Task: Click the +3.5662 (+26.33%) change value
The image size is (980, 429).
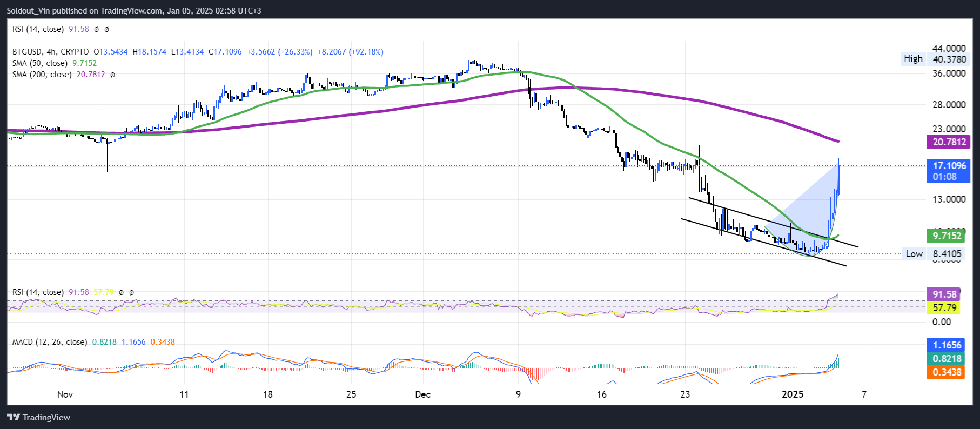Action: 279,52
